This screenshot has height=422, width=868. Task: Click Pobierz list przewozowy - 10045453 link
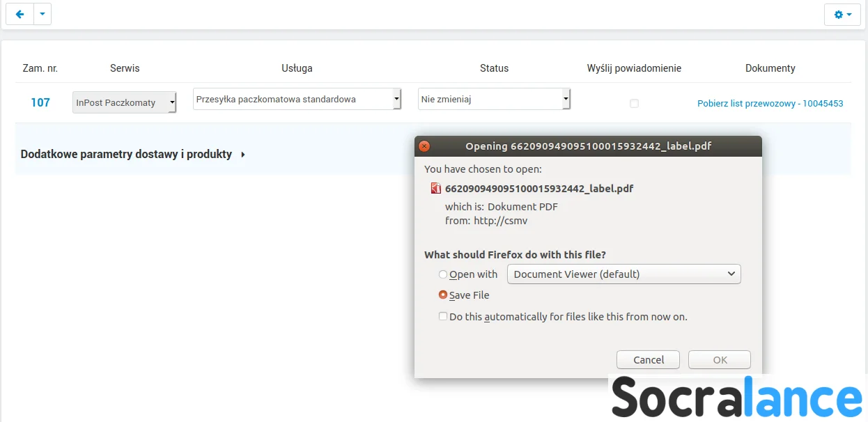[770, 103]
